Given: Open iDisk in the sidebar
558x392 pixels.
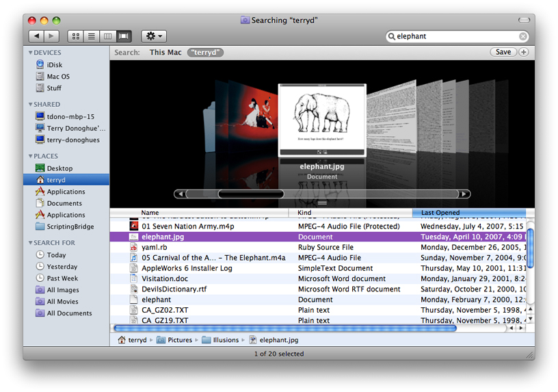Looking at the screenshot, I should pos(54,65).
